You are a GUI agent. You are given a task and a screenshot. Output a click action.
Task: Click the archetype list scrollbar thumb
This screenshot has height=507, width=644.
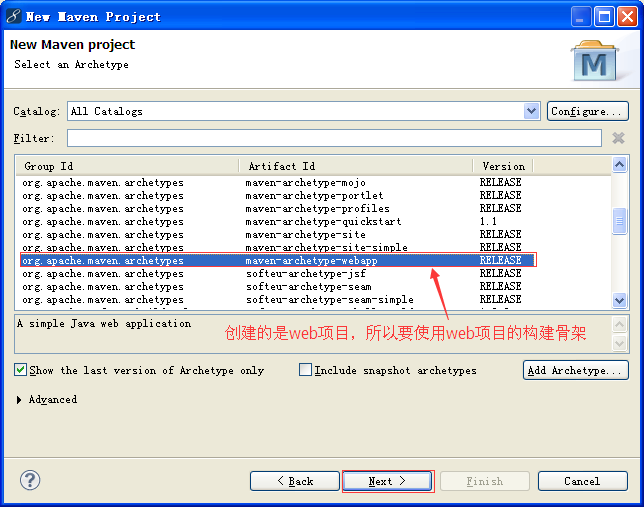(619, 221)
